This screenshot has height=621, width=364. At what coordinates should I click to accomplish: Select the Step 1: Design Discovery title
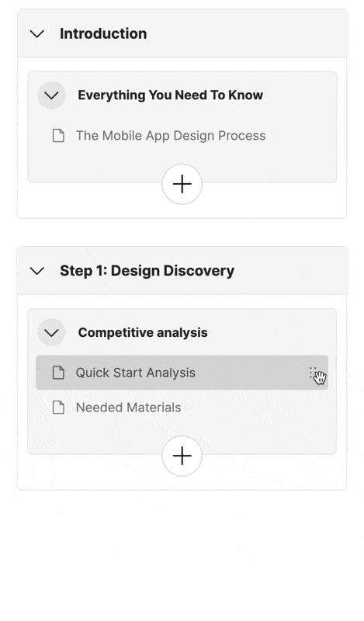point(147,271)
